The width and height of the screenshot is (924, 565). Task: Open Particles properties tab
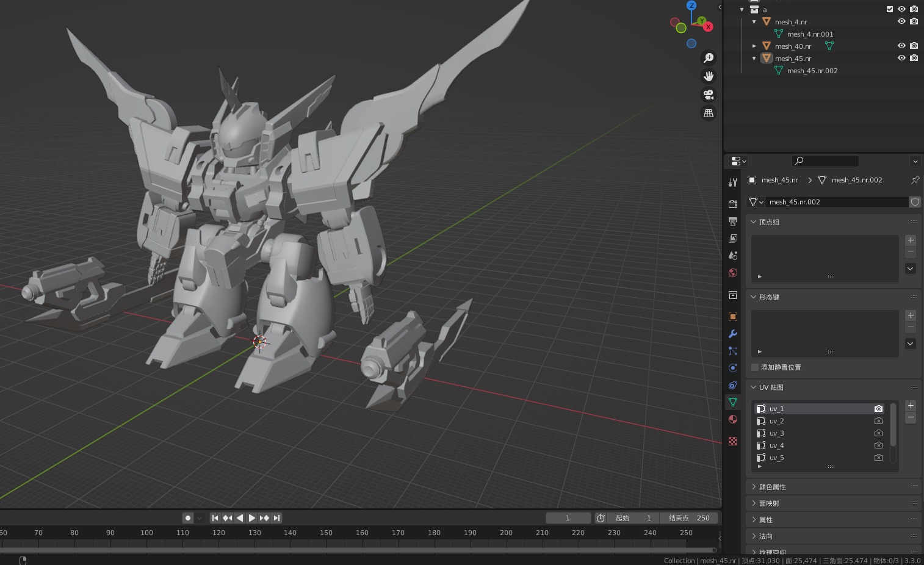733,351
